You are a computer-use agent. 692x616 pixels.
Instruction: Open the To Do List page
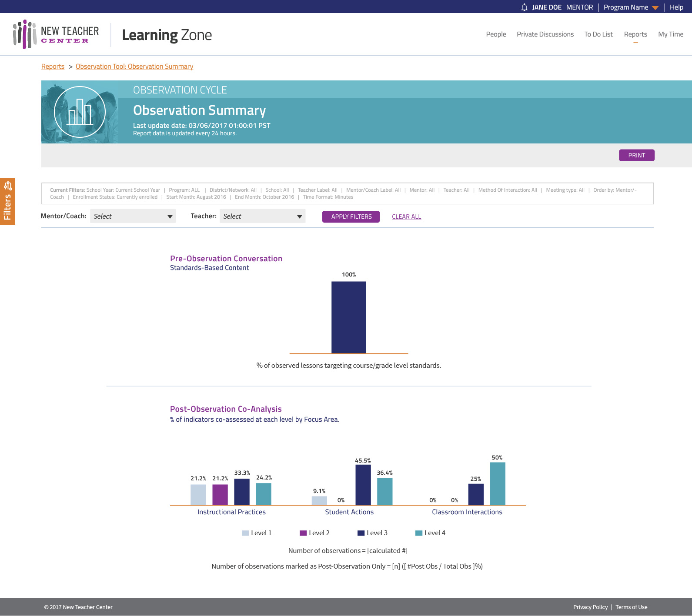point(598,34)
